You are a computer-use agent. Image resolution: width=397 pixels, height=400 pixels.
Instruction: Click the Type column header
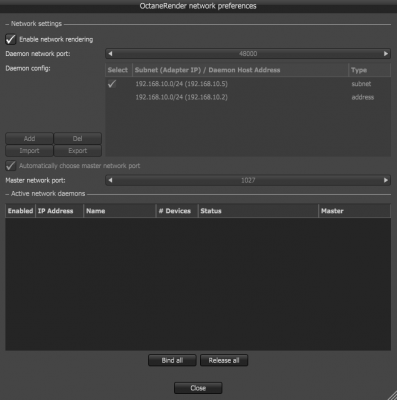coord(369,70)
